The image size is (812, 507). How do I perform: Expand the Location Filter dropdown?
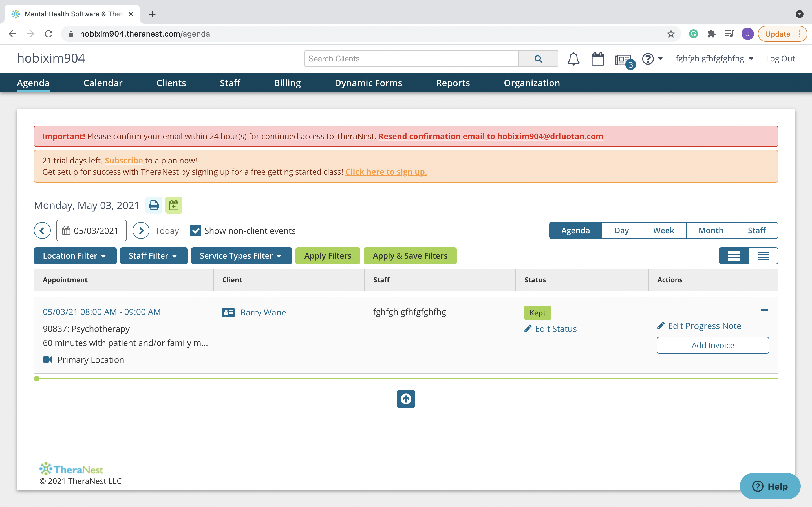click(75, 256)
